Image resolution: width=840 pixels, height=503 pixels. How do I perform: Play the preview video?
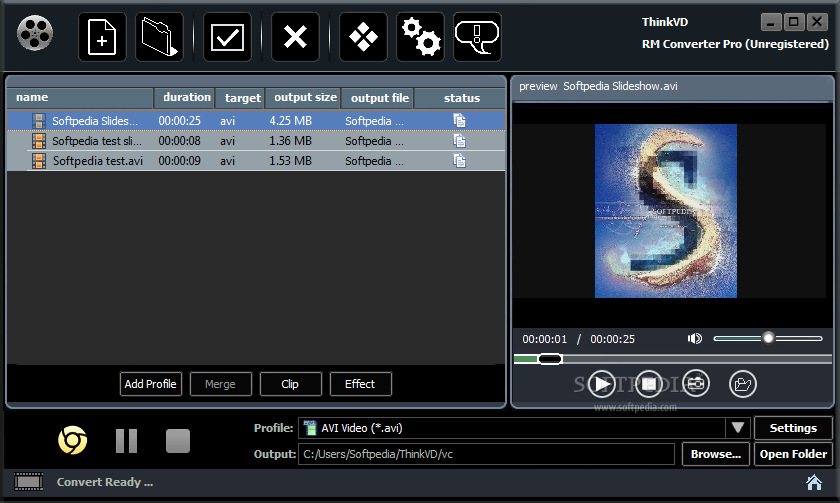[602, 384]
